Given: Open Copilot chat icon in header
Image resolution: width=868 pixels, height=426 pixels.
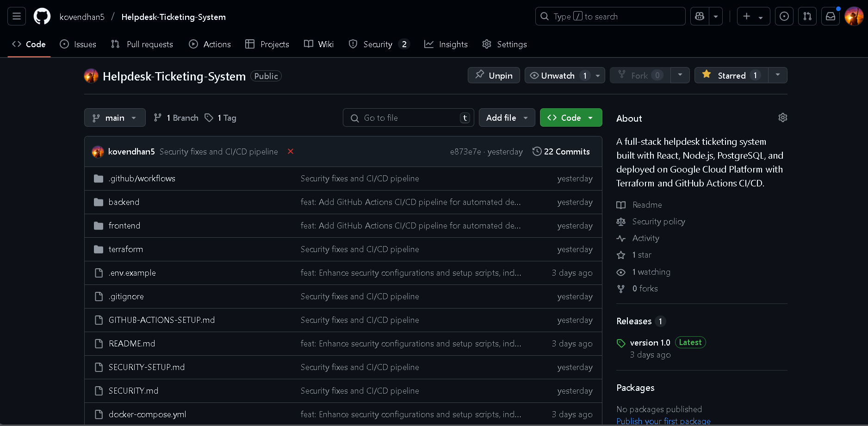Looking at the screenshot, I should pyautogui.click(x=700, y=17).
